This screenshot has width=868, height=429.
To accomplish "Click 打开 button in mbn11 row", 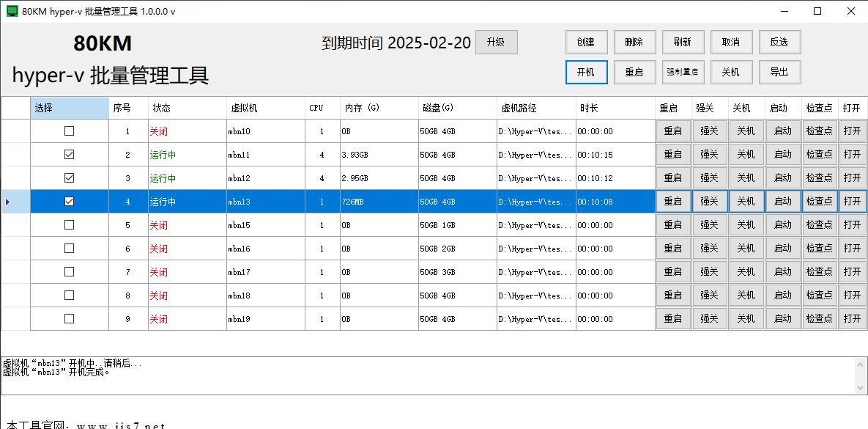I will point(853,155).
